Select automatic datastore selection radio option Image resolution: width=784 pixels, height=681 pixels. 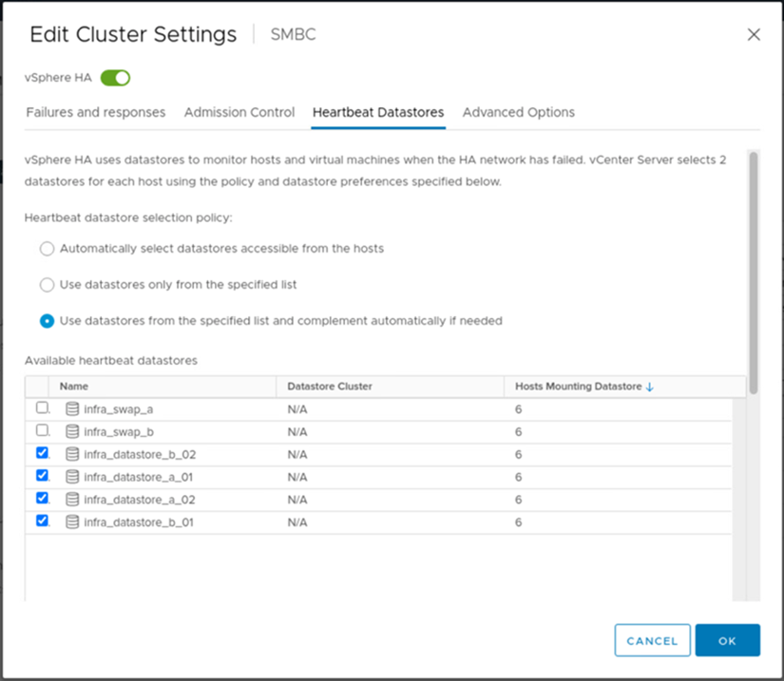coord(47,249)
